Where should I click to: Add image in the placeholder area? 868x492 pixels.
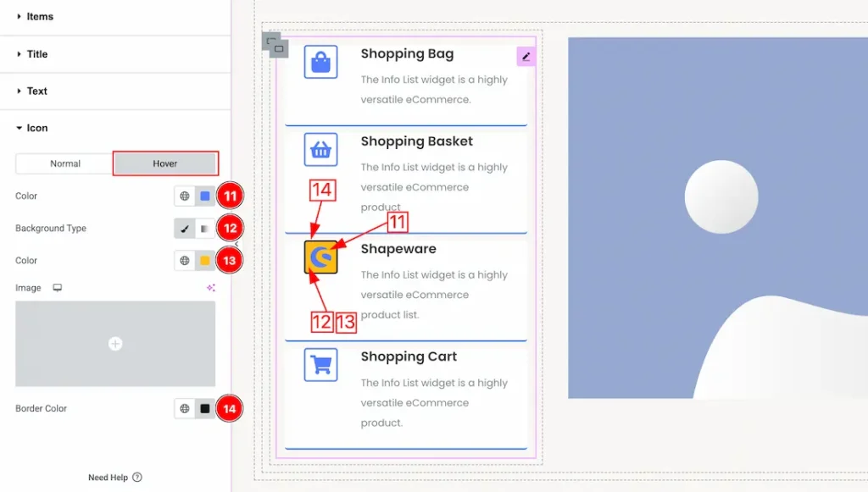coord(115,344)
